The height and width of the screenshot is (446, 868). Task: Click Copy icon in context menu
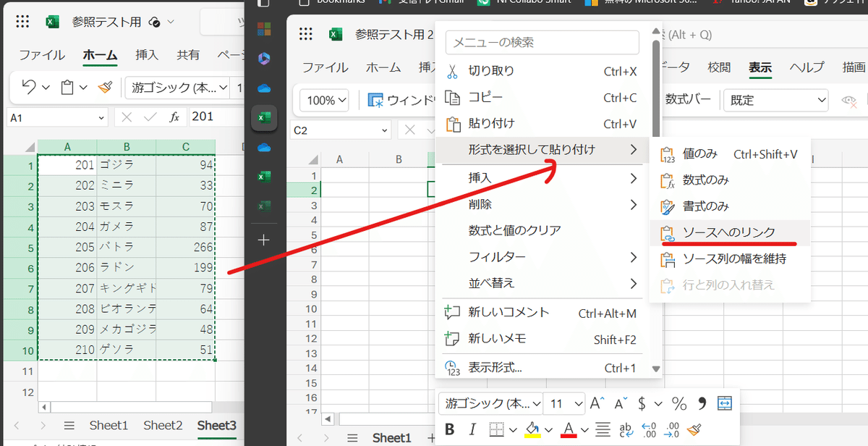coord(452,98)
